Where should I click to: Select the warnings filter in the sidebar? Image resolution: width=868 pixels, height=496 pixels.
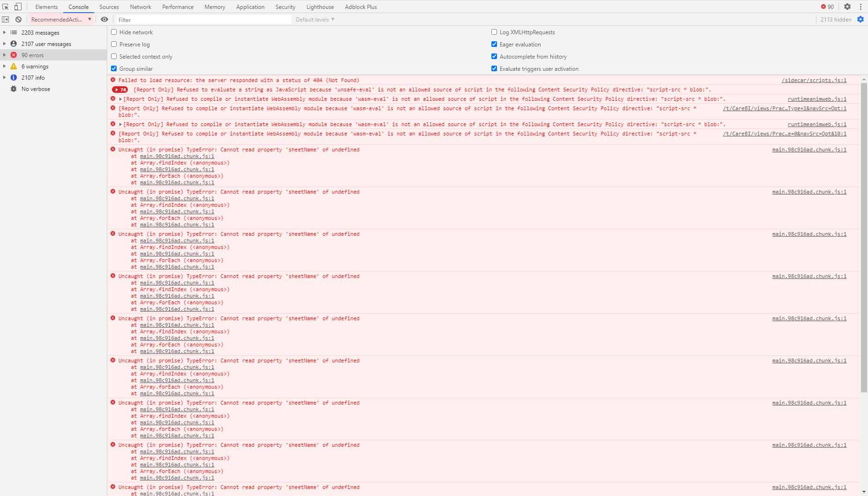click(35, 66)
